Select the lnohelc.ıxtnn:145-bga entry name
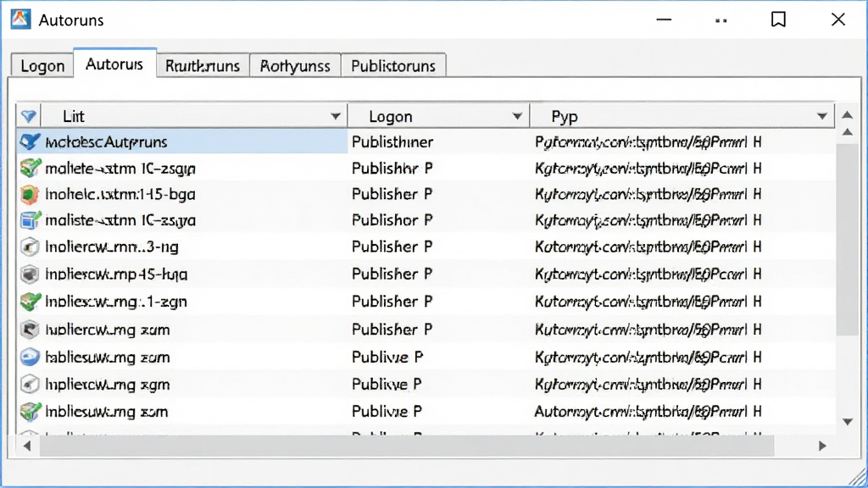 pyautogui.click(x=120, y=194)
